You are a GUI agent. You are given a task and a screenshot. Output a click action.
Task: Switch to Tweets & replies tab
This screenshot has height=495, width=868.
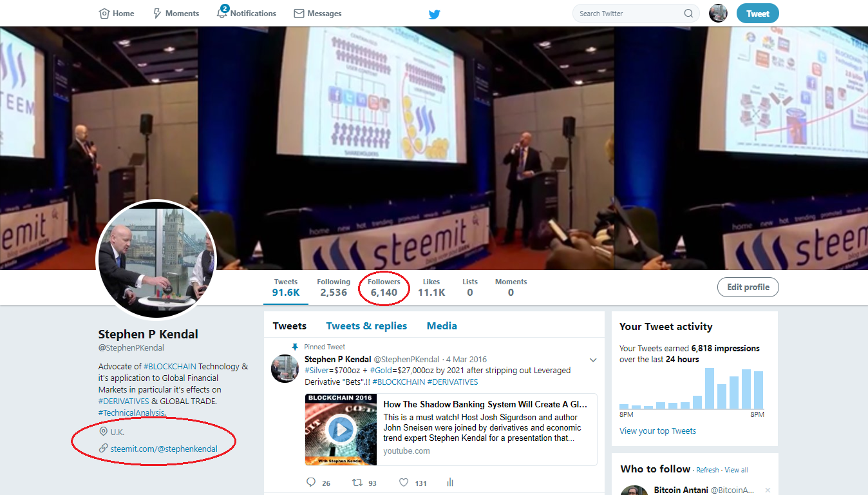[x=366, y=326]
